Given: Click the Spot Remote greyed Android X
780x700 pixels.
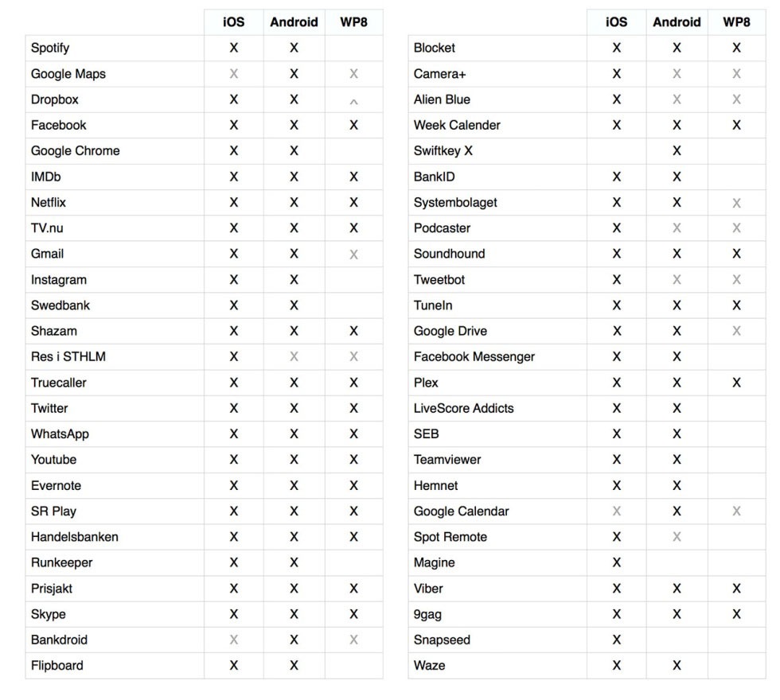Looking at the screenshot, I should pos(677,536).
